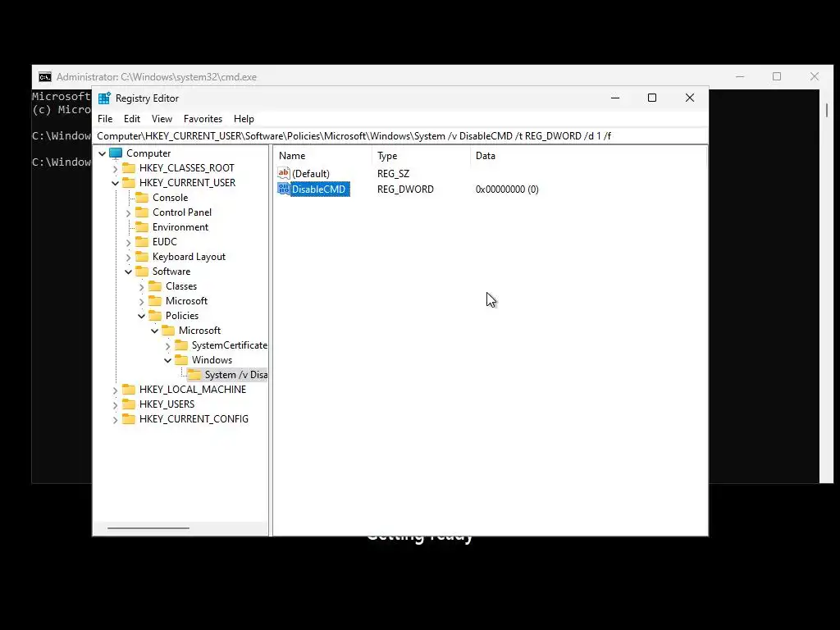Viewport: 840px width, 630px height.
Task: Click the Windows folder icon in tree
Action: [x=181, y=360]
